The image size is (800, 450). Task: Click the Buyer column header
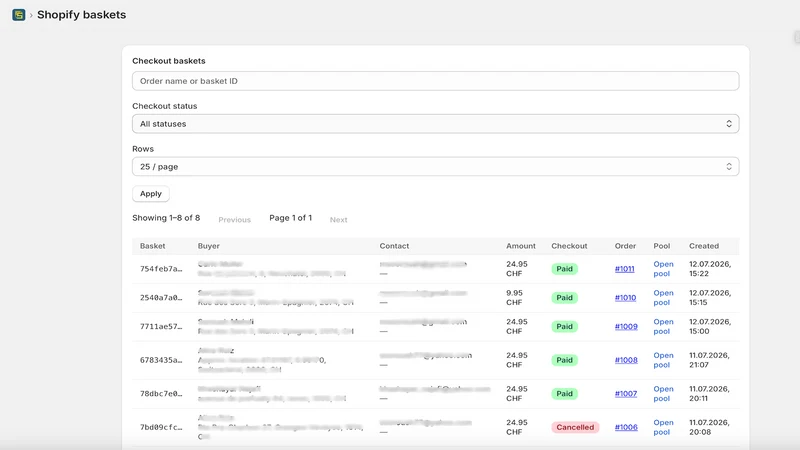tap(209, 246)
